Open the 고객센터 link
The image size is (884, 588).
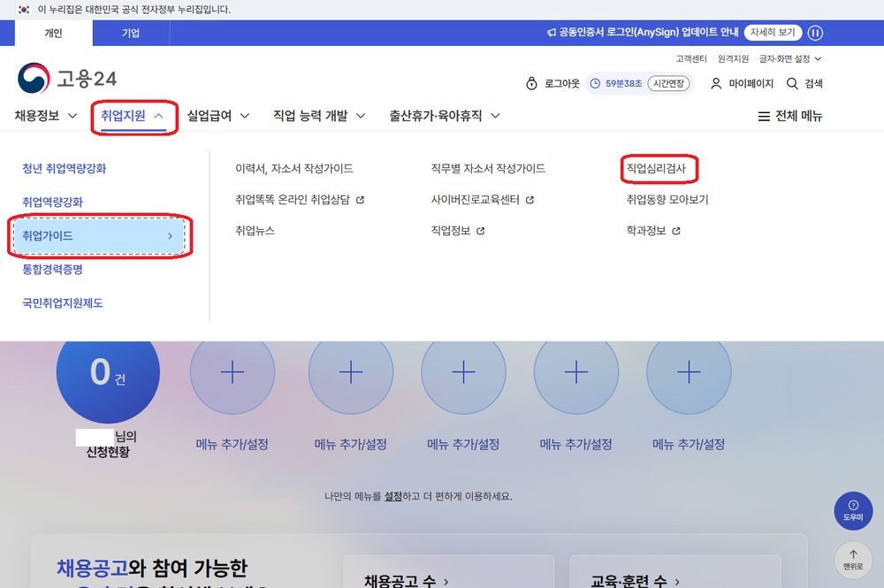(691, 58)
